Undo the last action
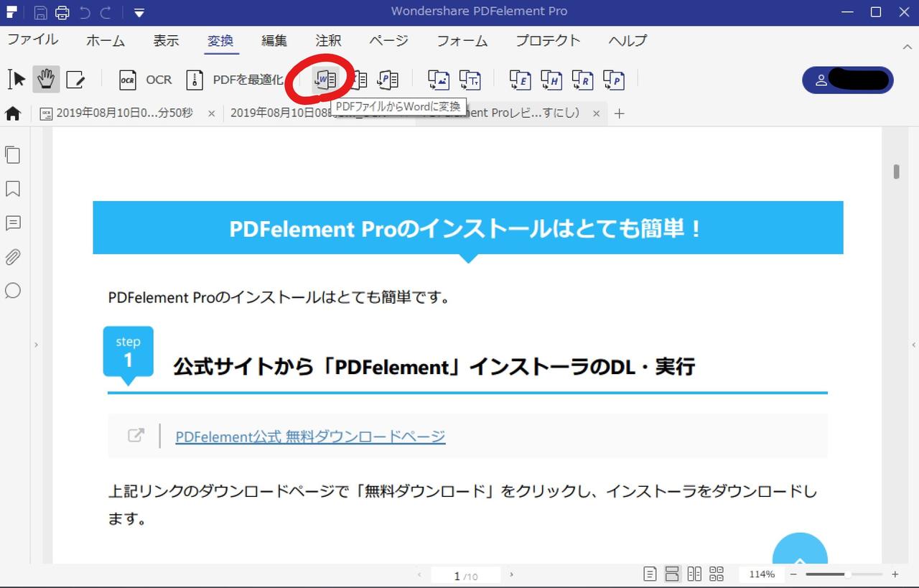This screenshot has width=919, height=588. coord(85,11)
